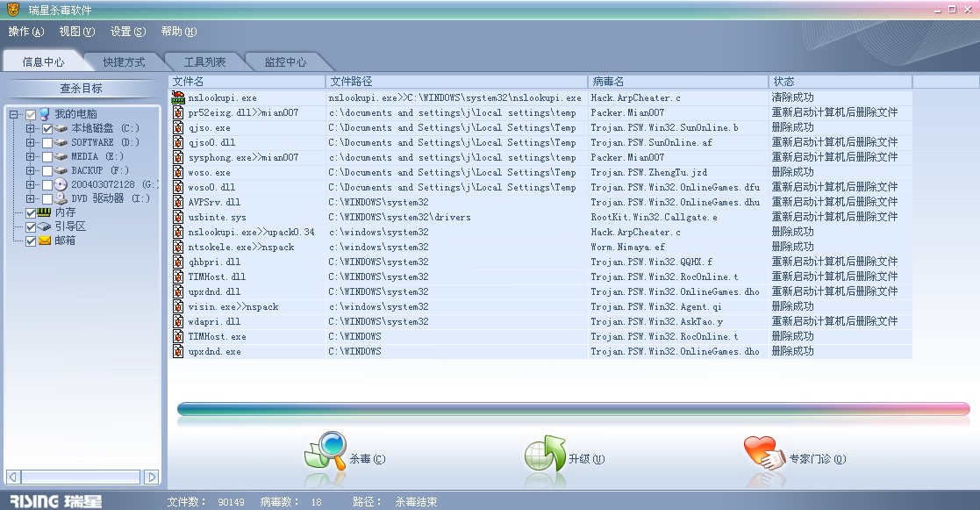Uncheck the 邮箱 checkbox

(x=31, y=241)
